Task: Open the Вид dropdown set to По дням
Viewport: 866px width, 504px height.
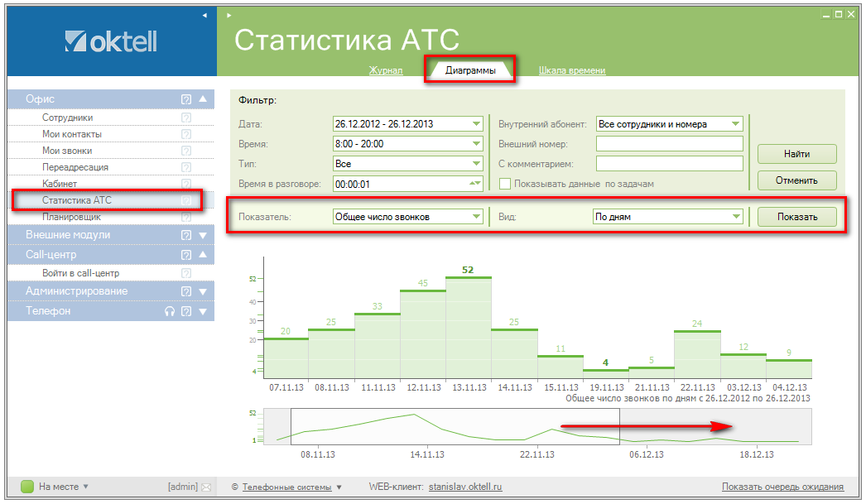Action: click(667, 217)
